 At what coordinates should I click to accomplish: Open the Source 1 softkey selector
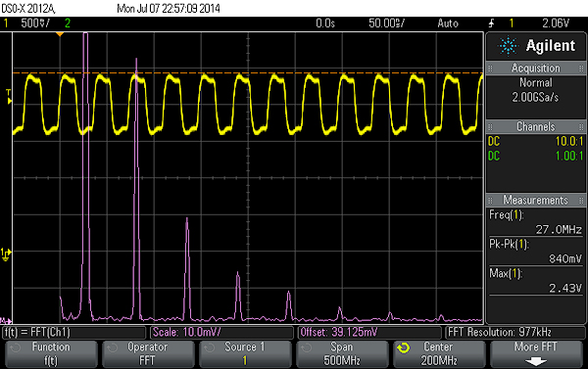(x=245, y=354)
